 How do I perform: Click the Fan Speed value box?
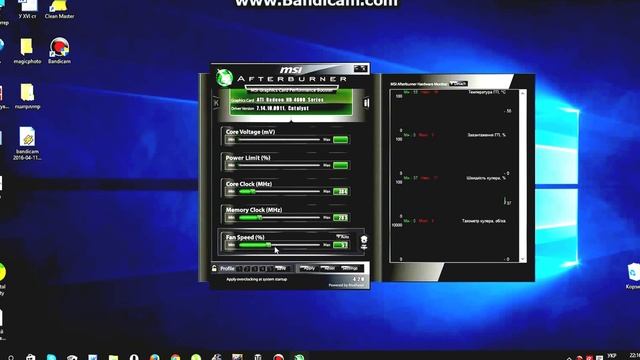pyautogui.click(x=340, y=245)
